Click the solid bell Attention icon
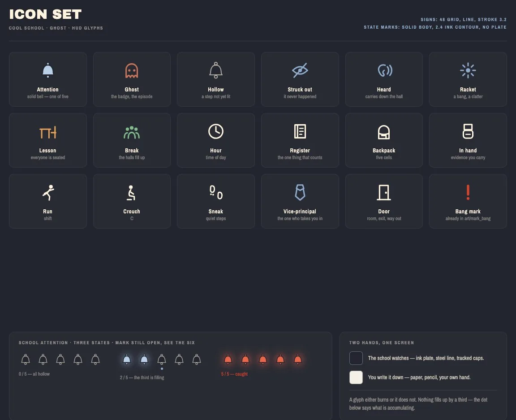 (48, 70)
